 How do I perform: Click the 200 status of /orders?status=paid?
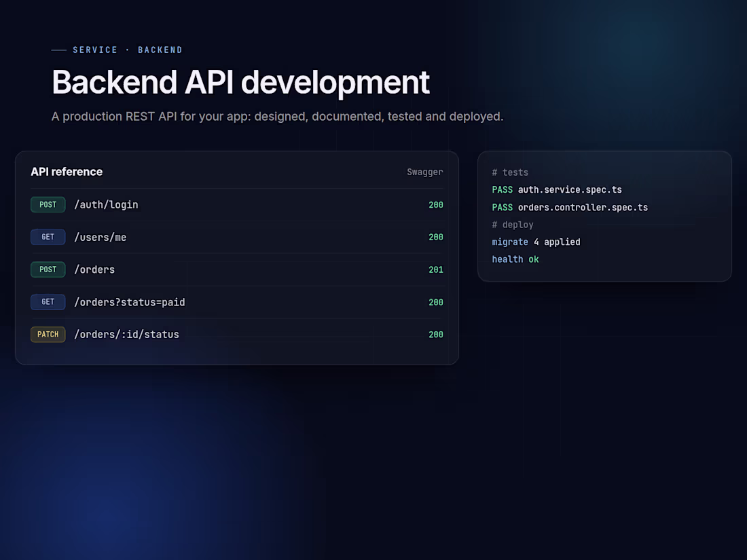[436, 302]
